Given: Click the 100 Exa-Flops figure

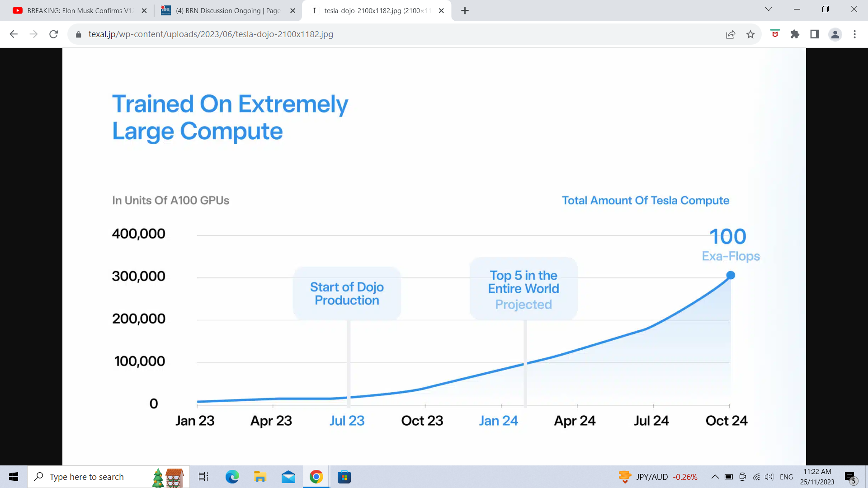Looking at the screenshot, I should (x=730, y=244).
